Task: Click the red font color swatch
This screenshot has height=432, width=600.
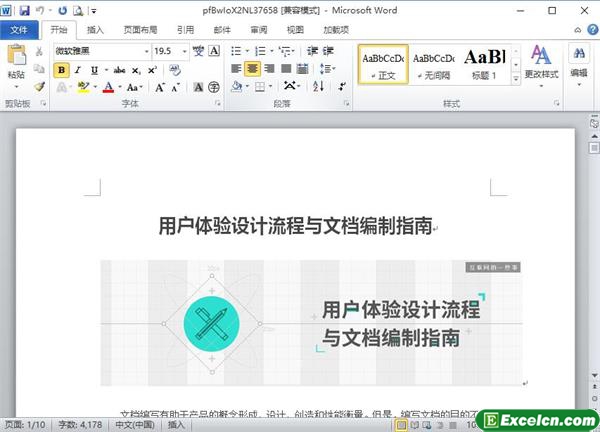Action: (x=108, y=88)
